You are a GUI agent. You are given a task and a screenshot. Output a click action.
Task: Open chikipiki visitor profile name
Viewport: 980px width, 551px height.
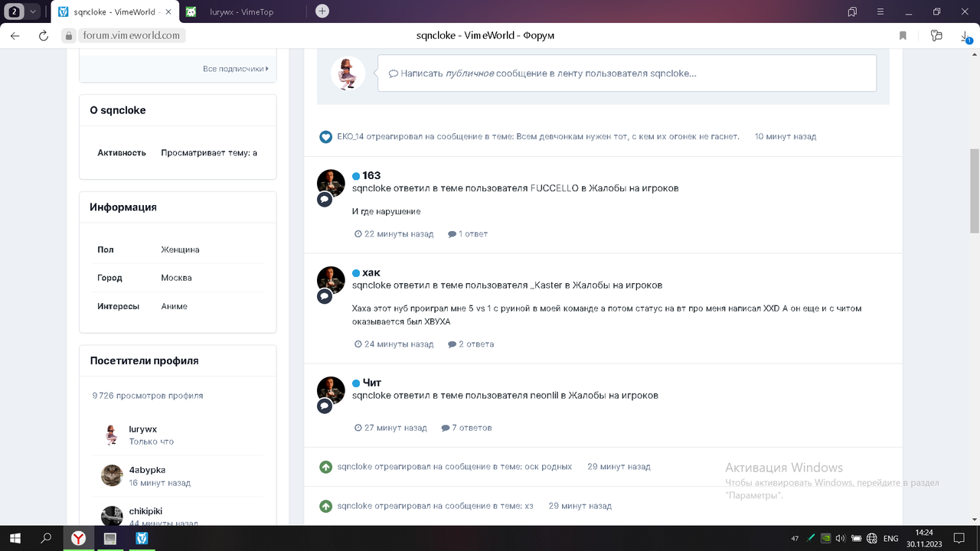coord(145,511)
